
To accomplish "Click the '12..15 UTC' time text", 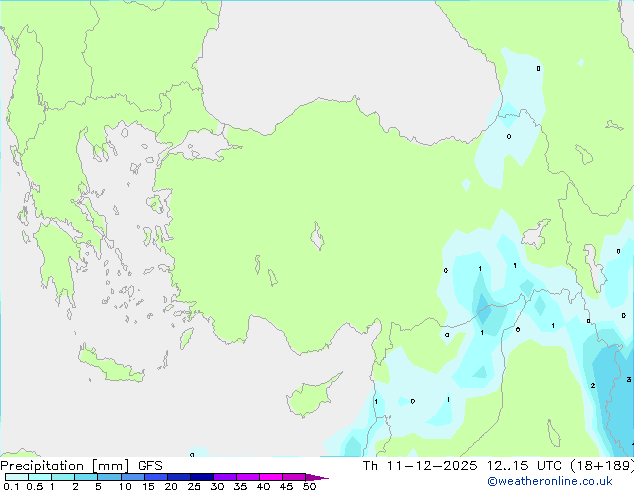I will [524, 466].
